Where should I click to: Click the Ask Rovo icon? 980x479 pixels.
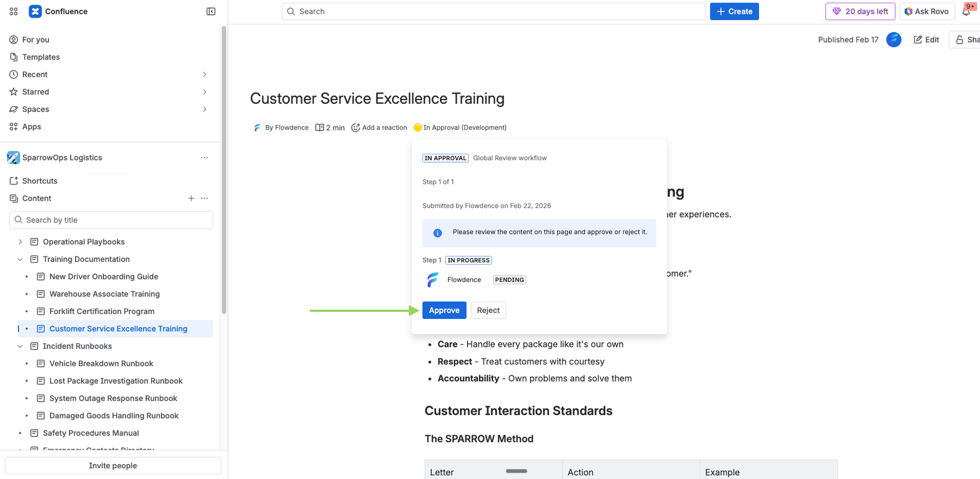pyautogui.click(x=908, y=11)
